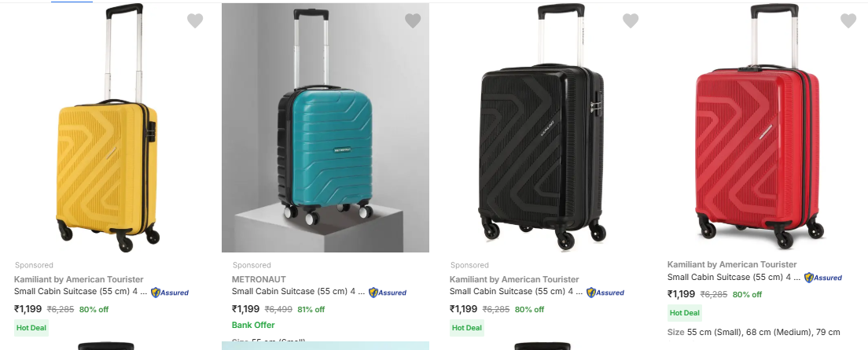Screen dimensions: 868x350
Task: Click the Kamiliant by American Tourister brand on the red suitcase
Action: tap(732, 264)
